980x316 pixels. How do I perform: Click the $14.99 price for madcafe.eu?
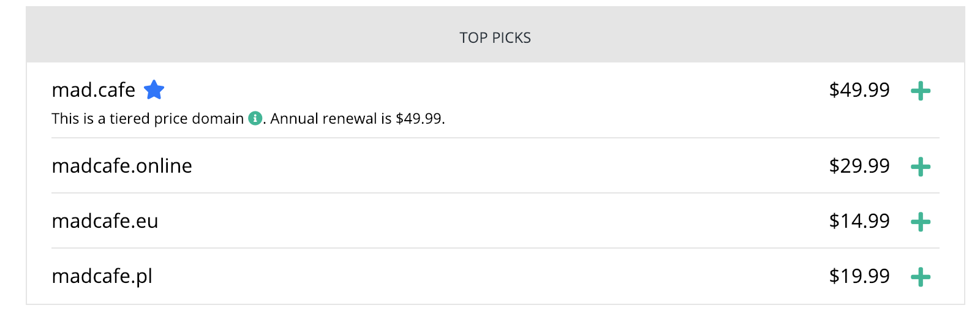click(859, 221)
